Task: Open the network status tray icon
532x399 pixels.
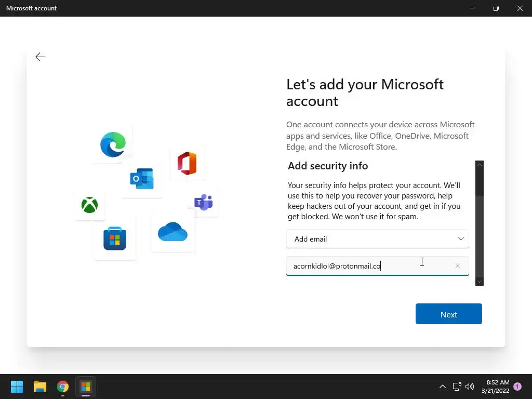Action: click(457, 387)
